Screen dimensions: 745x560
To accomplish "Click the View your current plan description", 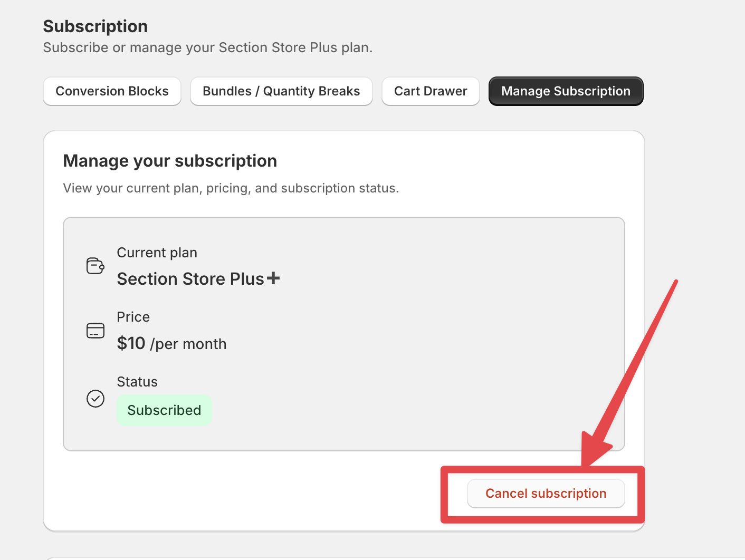I will click(x=231, y=188).
